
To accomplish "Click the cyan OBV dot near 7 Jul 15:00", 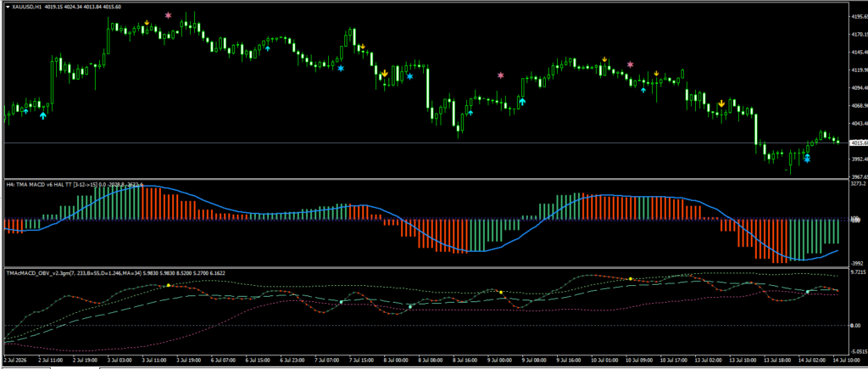I will (x=341, y=302).
